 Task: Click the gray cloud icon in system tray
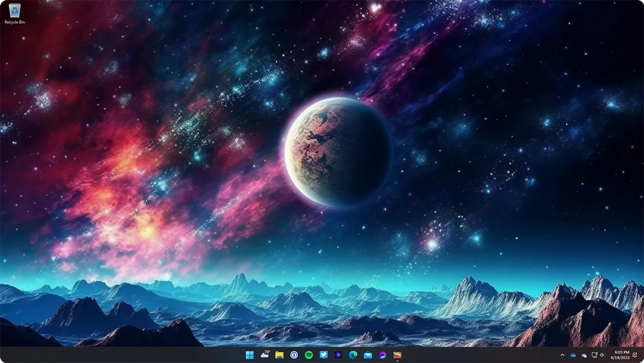pyautogui.click(x=584, y=355)
